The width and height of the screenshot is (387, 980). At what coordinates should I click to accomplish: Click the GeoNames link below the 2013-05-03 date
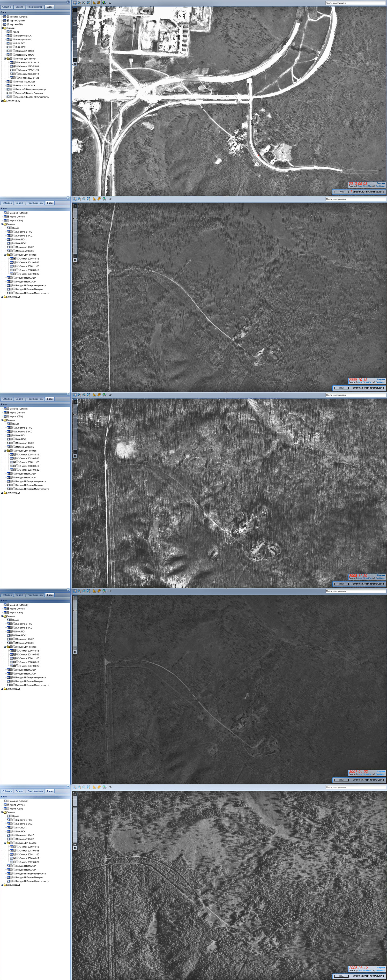tap(380, 186)
